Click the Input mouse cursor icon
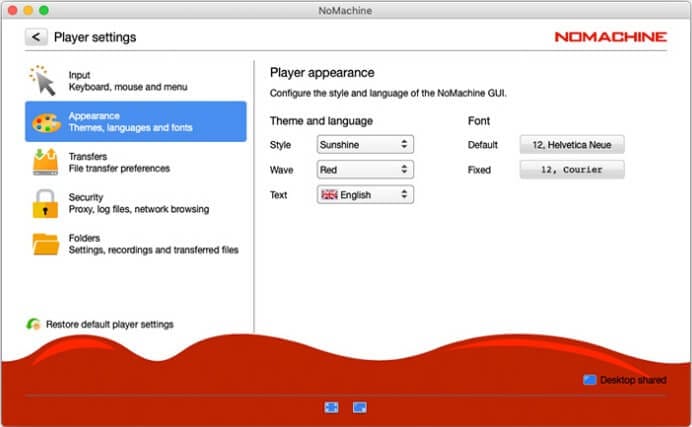692x427 pixels. pos(43,80)
